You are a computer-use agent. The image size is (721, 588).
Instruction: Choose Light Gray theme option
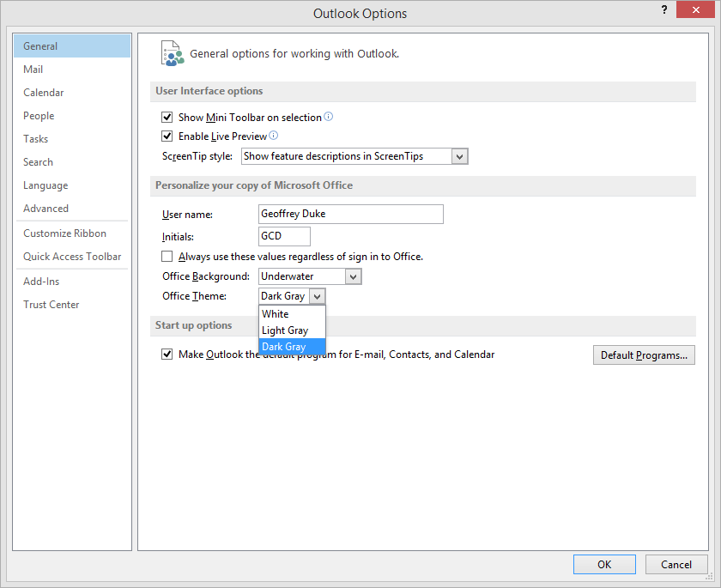point(293,330)
